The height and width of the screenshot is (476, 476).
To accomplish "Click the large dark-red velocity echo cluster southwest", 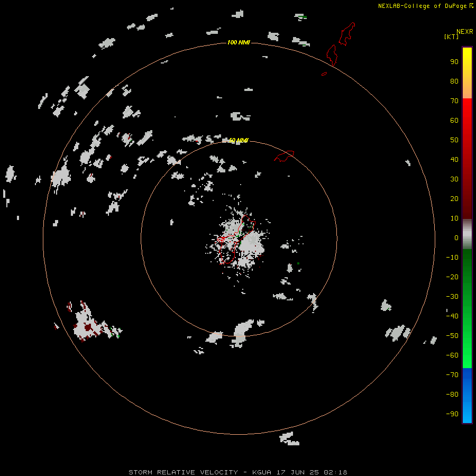I will [87, 323].
